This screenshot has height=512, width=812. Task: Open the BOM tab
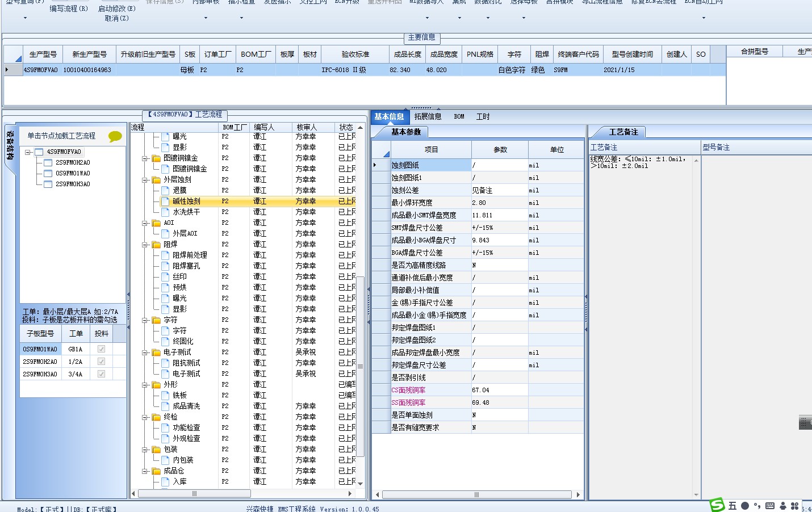point(459,117)
